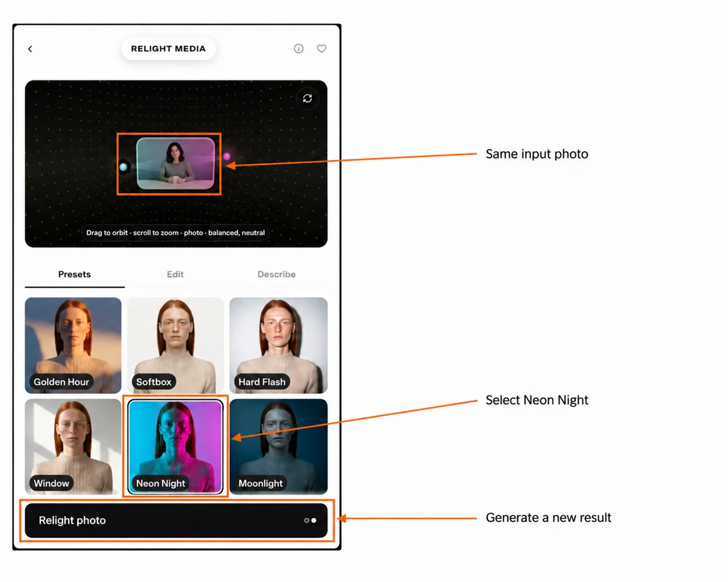Choose the Golden Hour preset
The width and height of the screenshot is (728, 582).
[73, 346]
